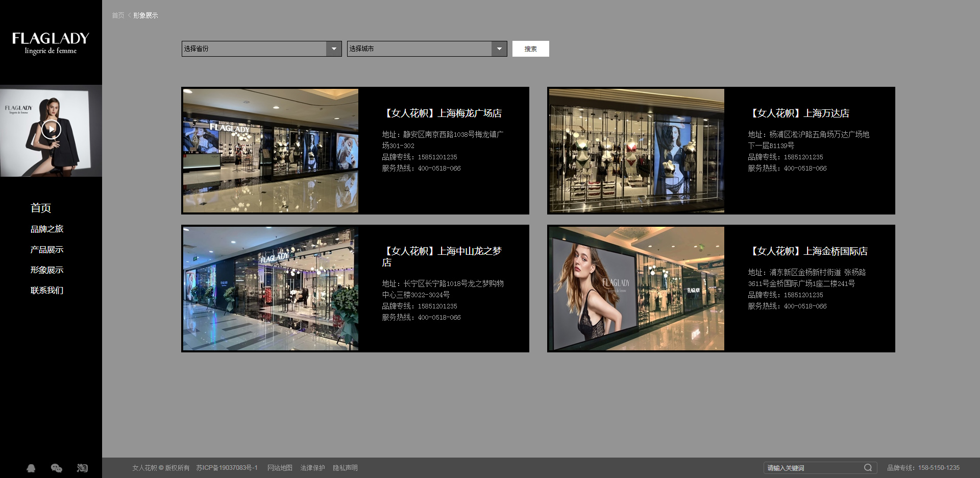
Task: Click title 【女人花帜】上海万达店
Action: (x=799, y=113)
